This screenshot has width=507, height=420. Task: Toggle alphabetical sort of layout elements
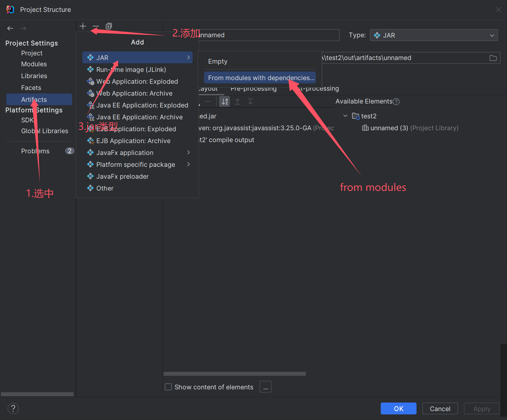click(225, 102)
